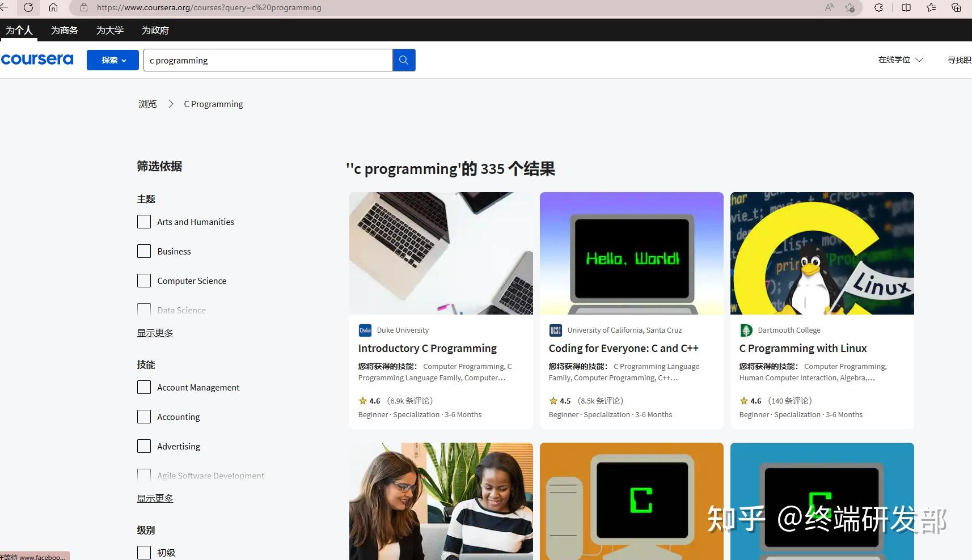Switch to the 为商务 tab

(x=65, y=30)
